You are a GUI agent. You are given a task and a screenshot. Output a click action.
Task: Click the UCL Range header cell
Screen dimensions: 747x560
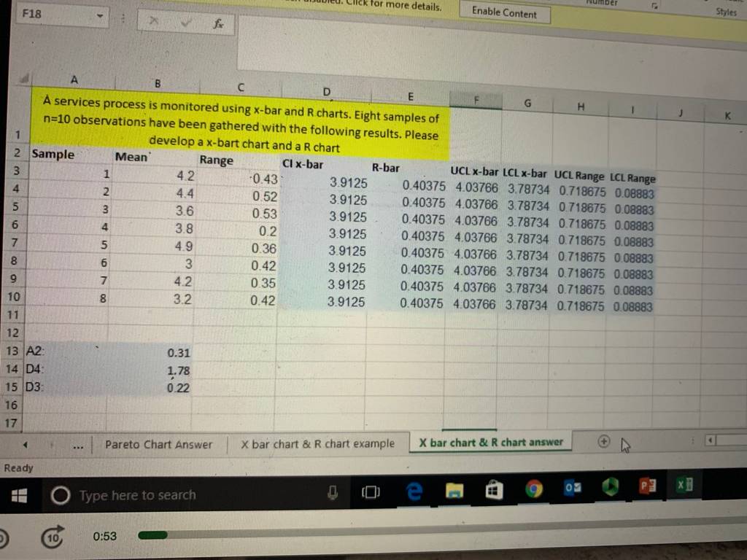(x=578, y=176)
